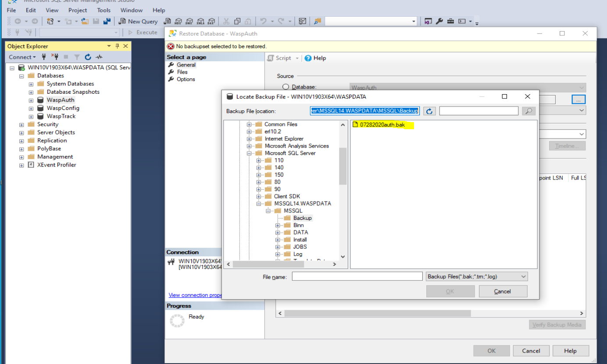The image size is (607, 364).
Task: Click Refresh icon in Object Explorer toolbar
Action: tap(88, 57)
